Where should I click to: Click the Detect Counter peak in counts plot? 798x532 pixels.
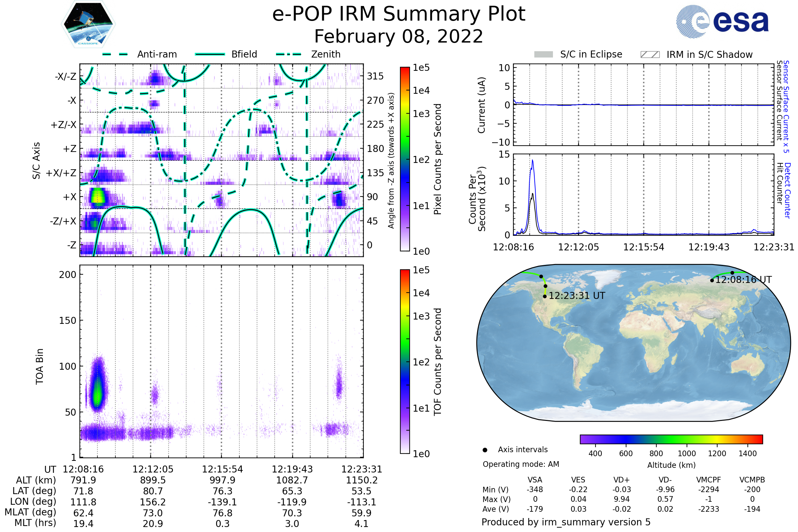pyautogui.click(x=532, y=161)
